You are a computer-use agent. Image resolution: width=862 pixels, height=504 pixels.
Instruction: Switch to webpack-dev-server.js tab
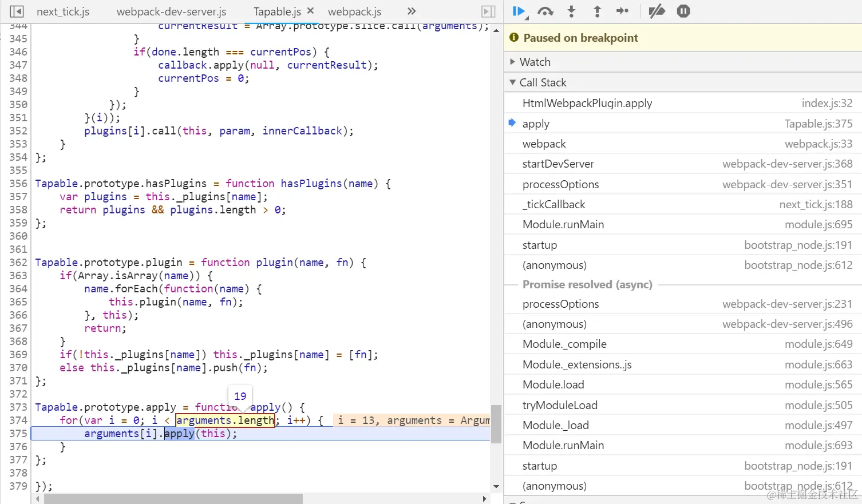point(171,11)
